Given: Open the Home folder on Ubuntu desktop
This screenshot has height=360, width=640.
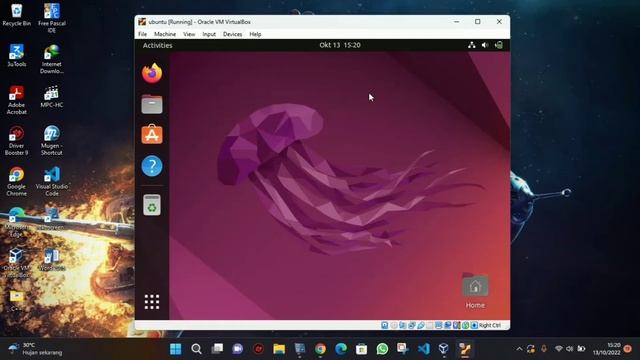Looking at the screenshot, I should 475,290.
